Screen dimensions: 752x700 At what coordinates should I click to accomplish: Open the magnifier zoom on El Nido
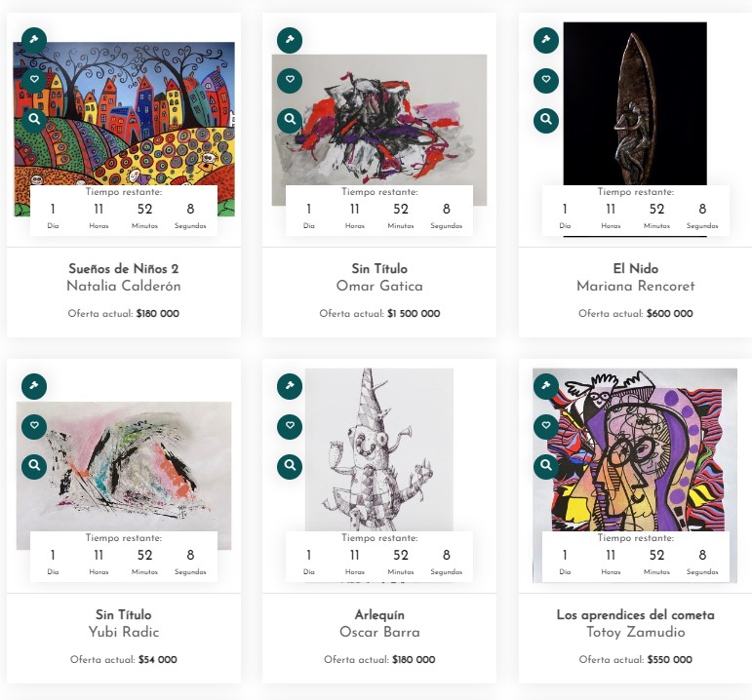[x=546, y=120]
